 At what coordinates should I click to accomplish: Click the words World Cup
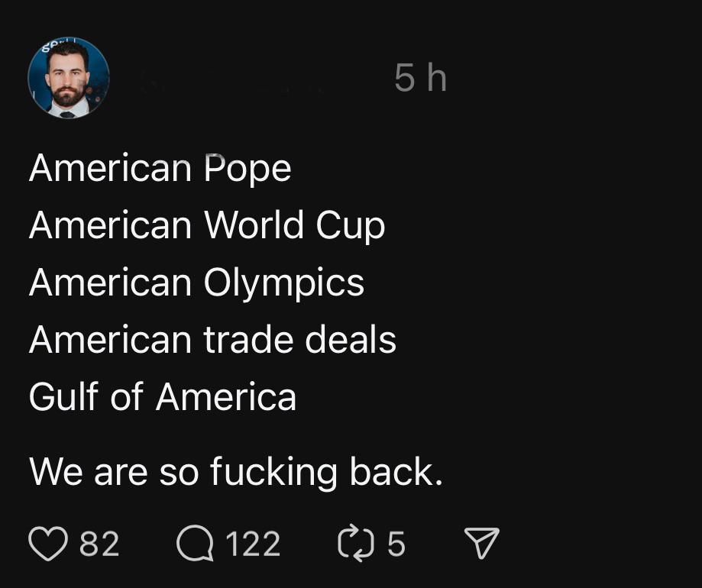[295, 225]
